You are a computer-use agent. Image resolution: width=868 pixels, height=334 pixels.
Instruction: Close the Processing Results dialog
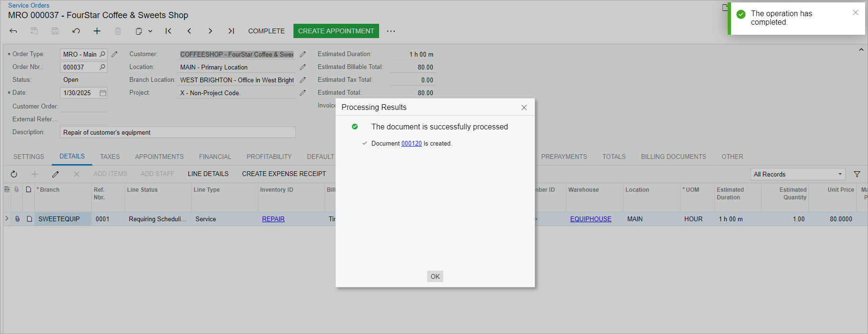point(524,108)
